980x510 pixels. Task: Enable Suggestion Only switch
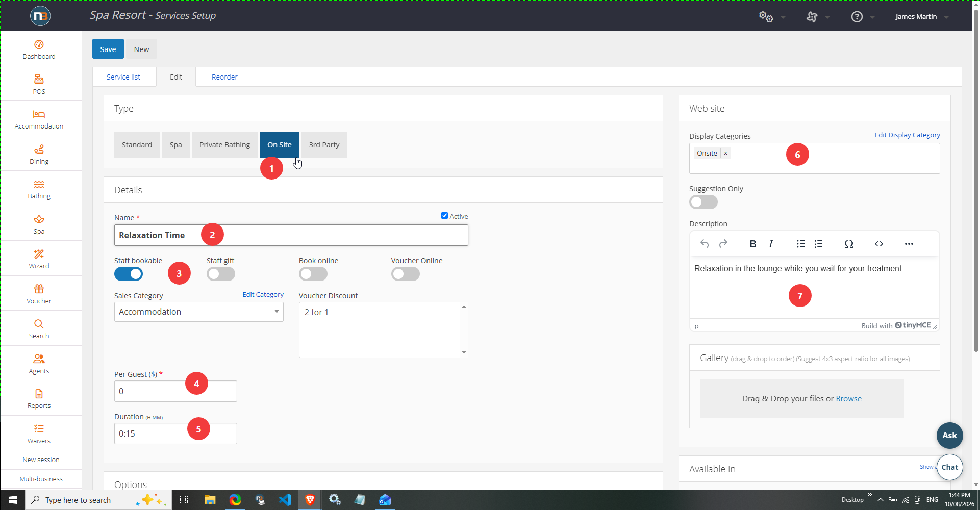pyautogui.click(x=703, y=202)
